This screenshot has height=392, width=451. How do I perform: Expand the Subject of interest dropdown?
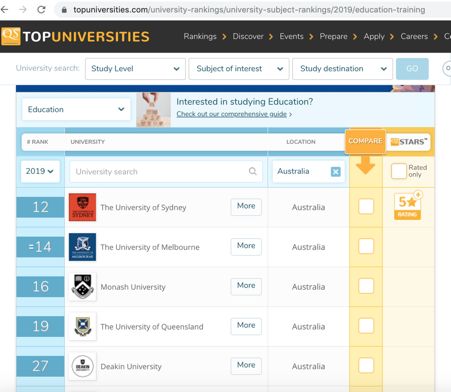click(239, 69)
